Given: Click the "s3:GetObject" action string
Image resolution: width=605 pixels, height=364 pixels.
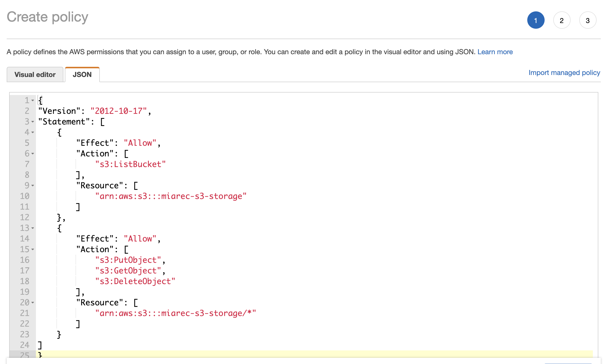Looking at the screenshot, I should point(128,271).
